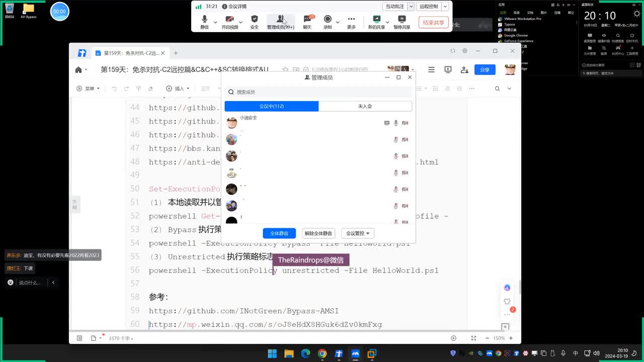Open new tab with plus icon
The width and height of the screenshot is (644, 362).
(176, 53)
